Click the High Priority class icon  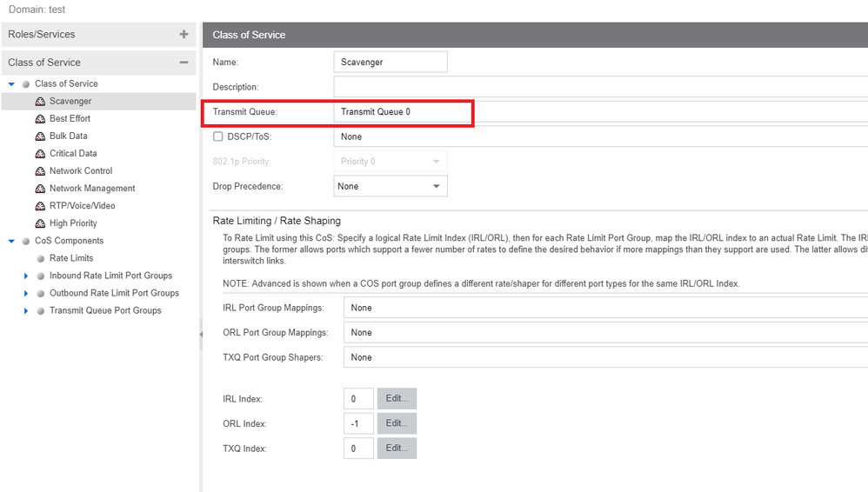click(x=40, y=223)
